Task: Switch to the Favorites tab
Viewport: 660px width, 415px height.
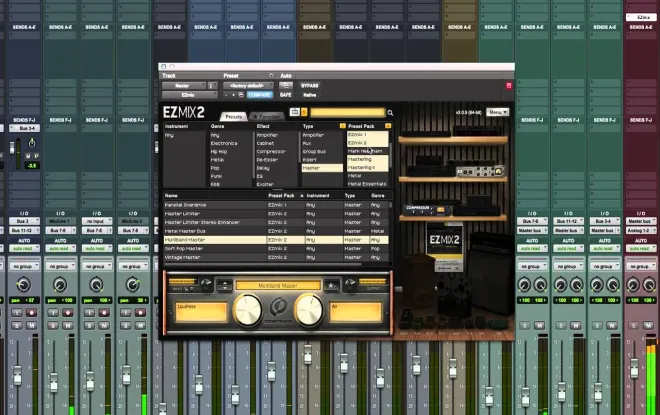Action: point(267,116)
